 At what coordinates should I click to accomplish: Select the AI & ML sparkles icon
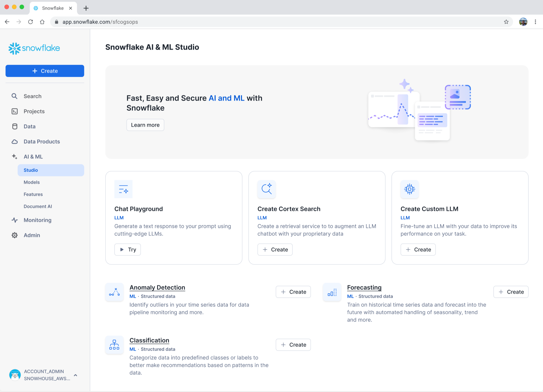click(15, 157)
